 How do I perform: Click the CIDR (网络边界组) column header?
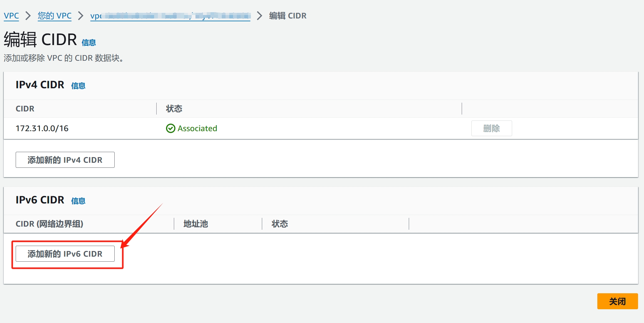pyautogui.click(x=49, y=224)
